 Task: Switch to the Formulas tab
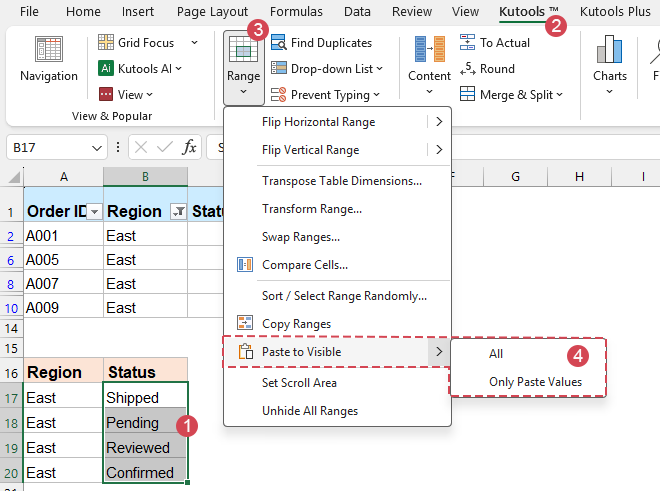(x=296, y=11)
